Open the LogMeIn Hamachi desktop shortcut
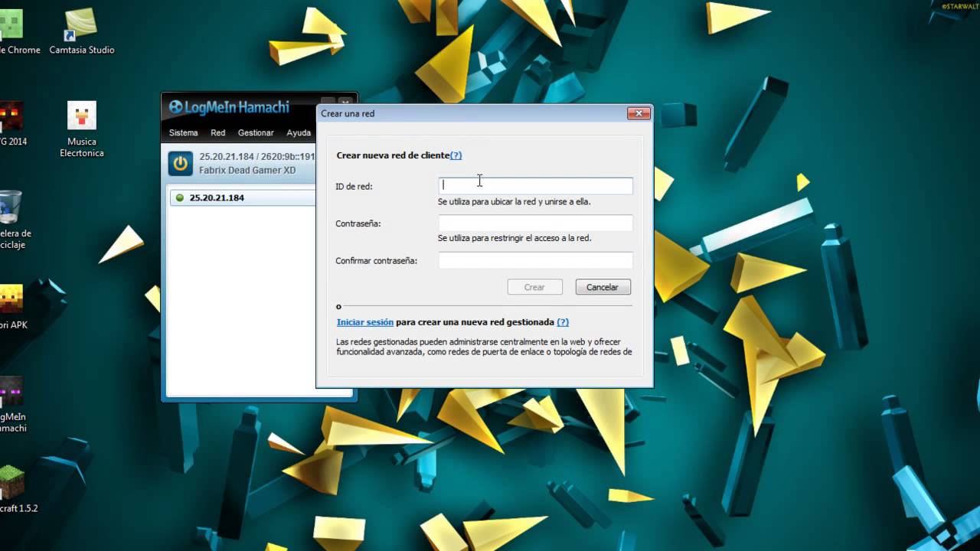 pos(13,405)
